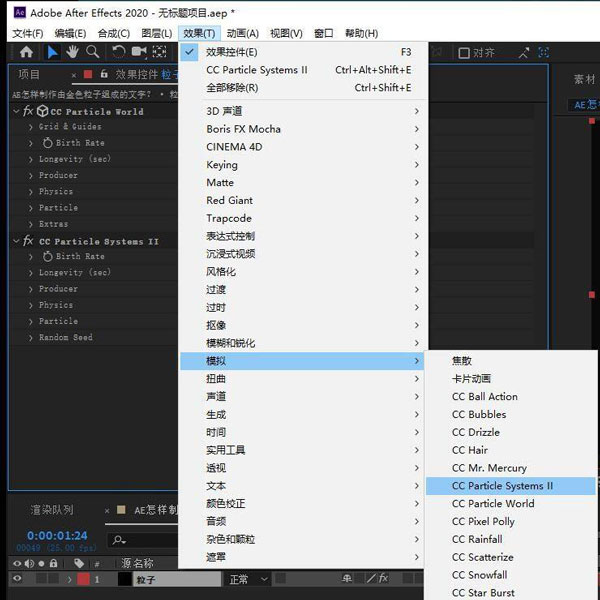Open the Trapcode effects submenu
This screenshot has width=600, height=600.
(302, 218)
